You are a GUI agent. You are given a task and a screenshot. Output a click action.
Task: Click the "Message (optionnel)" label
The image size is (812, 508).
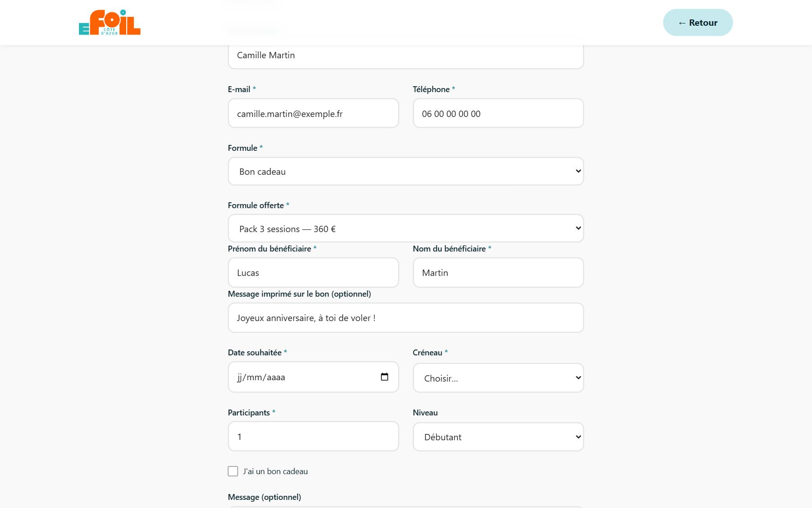(x=264, y=497)
